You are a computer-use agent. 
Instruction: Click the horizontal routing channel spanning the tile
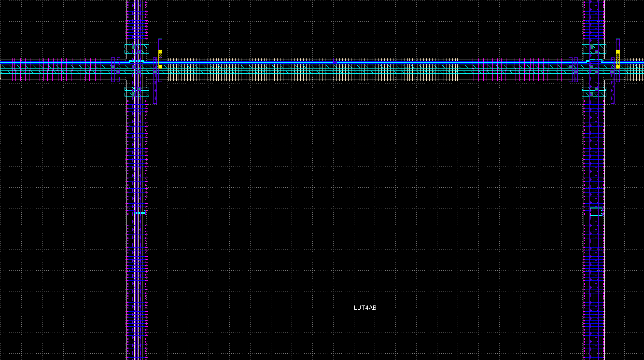tap(338, 68)
